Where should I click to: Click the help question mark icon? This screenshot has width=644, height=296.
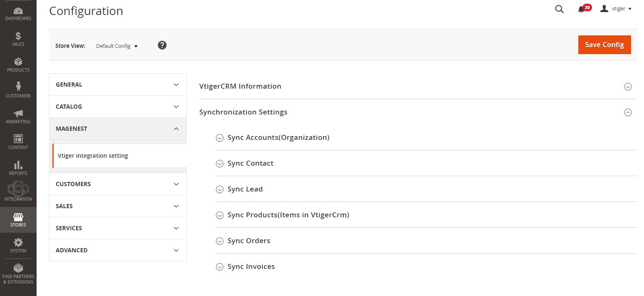pos(162,45)
